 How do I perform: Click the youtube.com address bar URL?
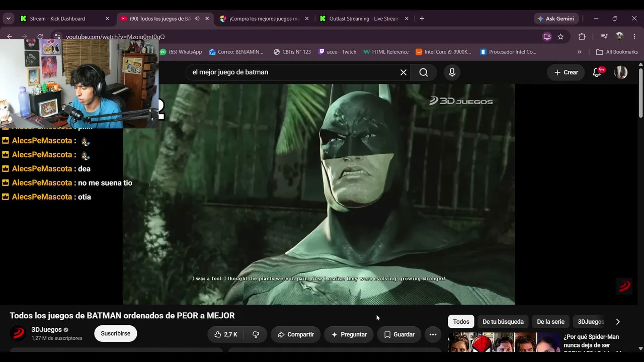click(x=115, y=37)
